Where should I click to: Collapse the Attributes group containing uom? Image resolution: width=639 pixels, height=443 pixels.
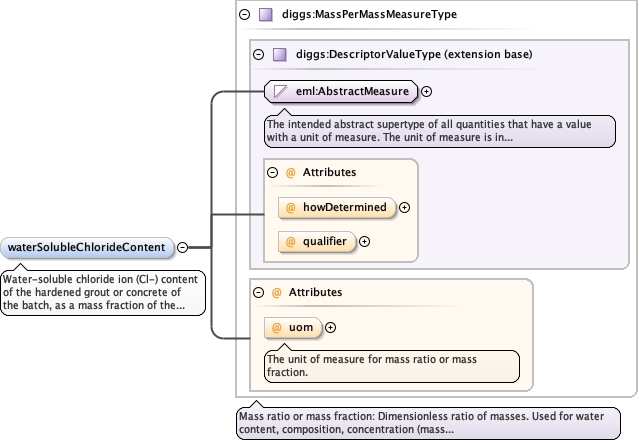(258, 293)
